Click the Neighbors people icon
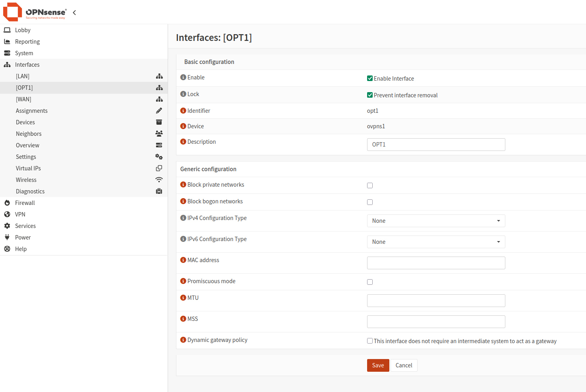This screenshot has height=392, width=586. [159, 133]
